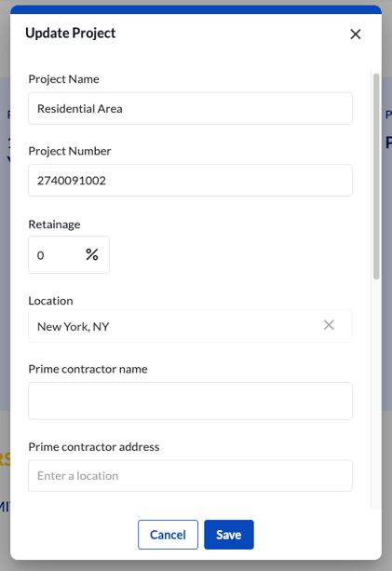Click the percent symbol in Retainage
Viewport: 392px width, 571px height.
pos(92,254)
